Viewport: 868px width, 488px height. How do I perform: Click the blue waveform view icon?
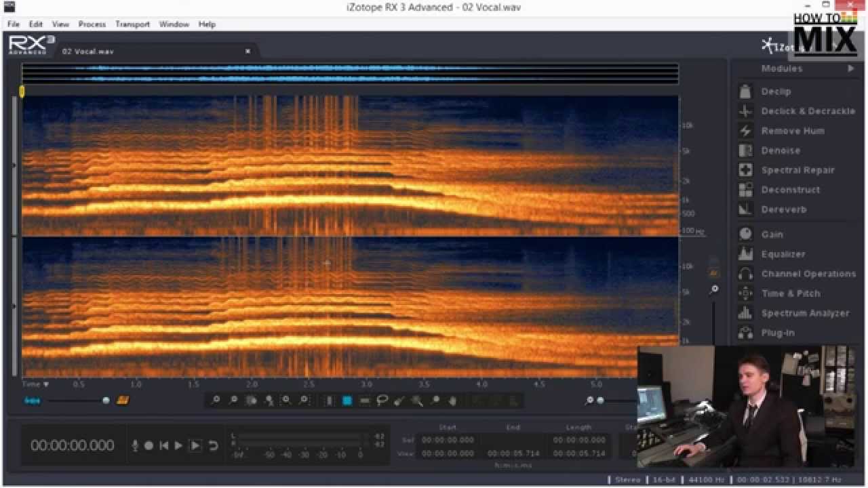tap(32, 401)
